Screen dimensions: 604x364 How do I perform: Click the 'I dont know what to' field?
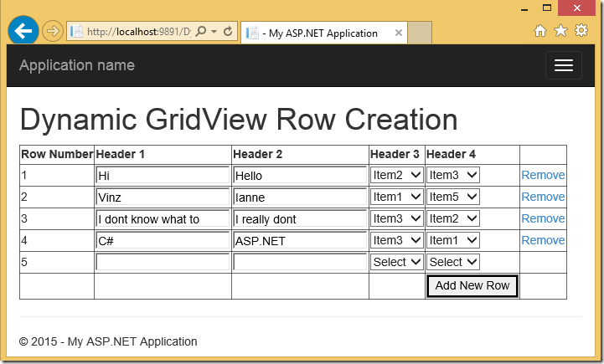(x=163, y=219)
